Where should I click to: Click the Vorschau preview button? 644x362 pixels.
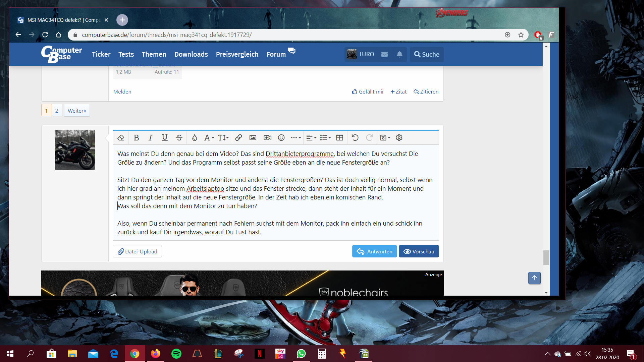click(x=419, y=251)
